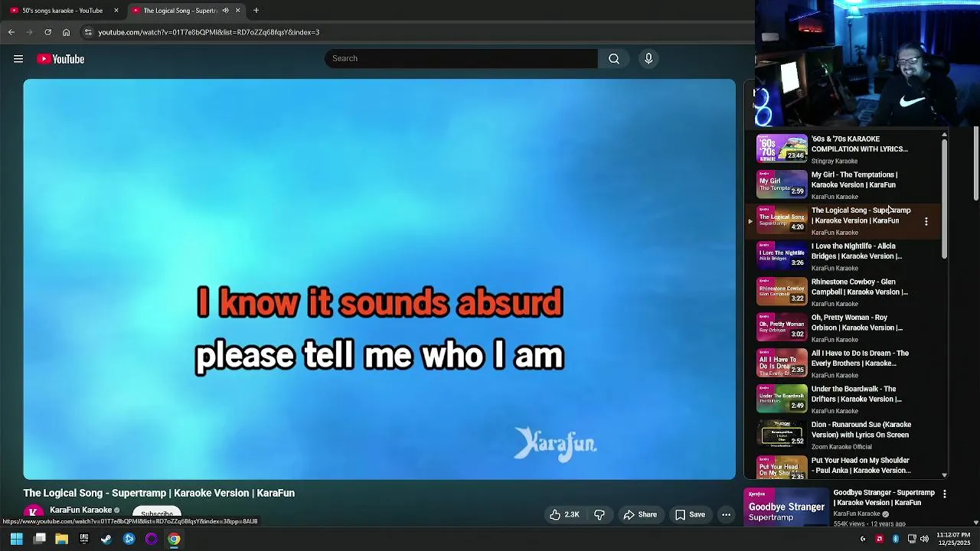Play Rhinestone Cowboy thumbnail

coord(782,292)
